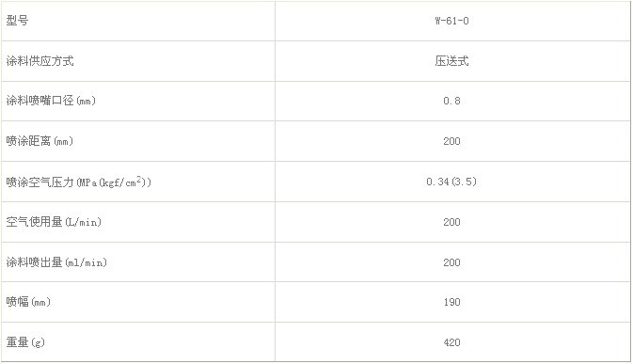Click the 喷幅(mm) label
633x364 pixels.
coord(28,301)
